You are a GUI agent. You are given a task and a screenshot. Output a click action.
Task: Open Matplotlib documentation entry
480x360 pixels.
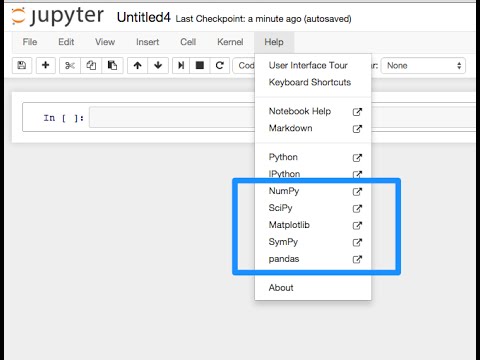click(313, 225)
